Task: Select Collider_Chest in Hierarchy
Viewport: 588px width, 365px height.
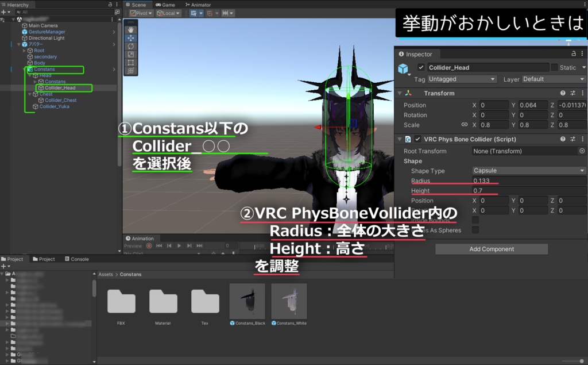Action: click(x=60, y=100)
